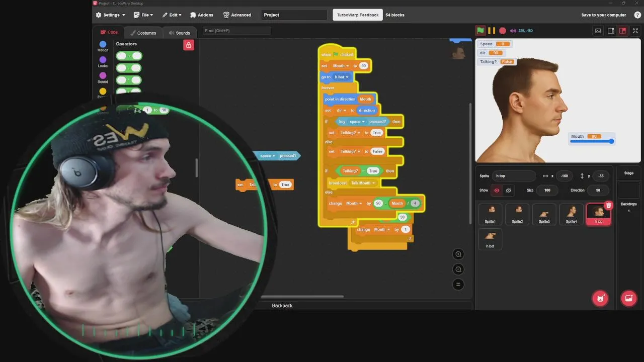
Task: Click the sprite x position field
Action: coord(565,176)
